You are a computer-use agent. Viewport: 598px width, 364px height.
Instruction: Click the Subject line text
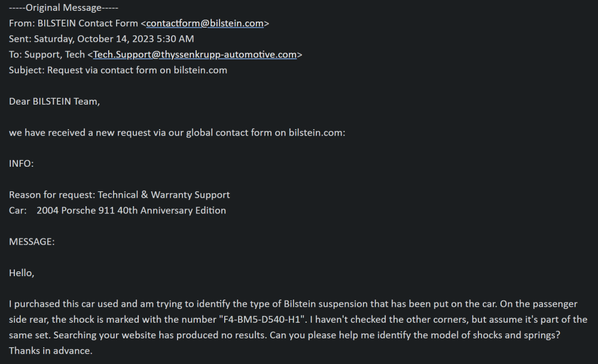[118, 70]
